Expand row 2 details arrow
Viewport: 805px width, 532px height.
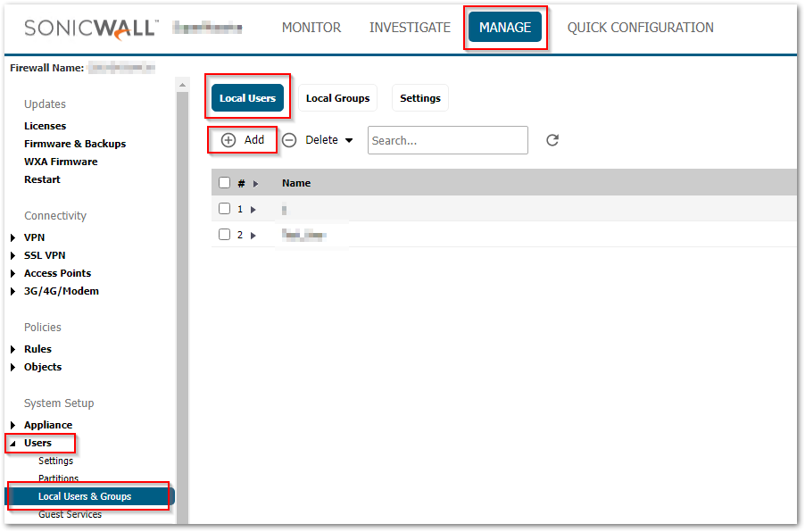click(x=253, y=236)
